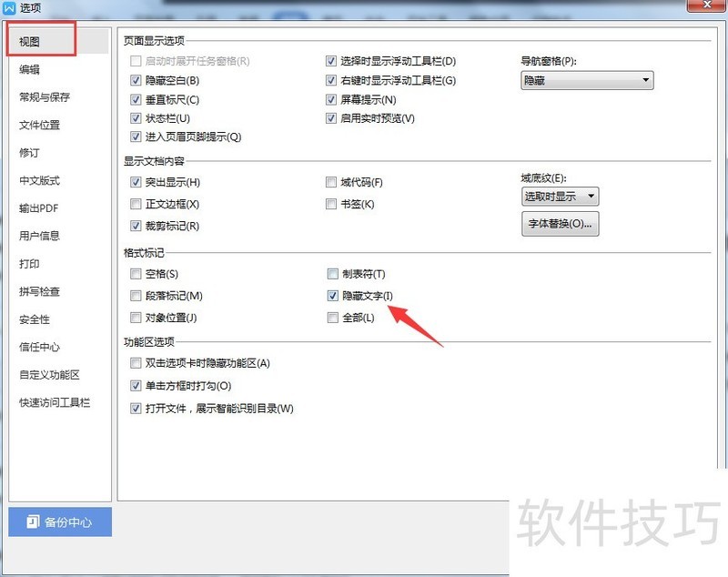Uncheck 打开文件，展示智能识别目录(W)
Viewport: 728px width, 577px height.
(x=136, y=409)
